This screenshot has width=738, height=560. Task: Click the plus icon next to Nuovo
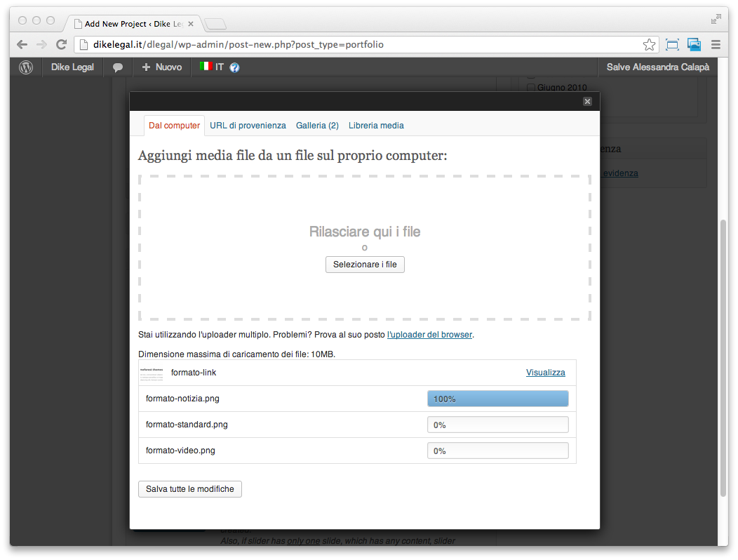click(x=147, y=67)
